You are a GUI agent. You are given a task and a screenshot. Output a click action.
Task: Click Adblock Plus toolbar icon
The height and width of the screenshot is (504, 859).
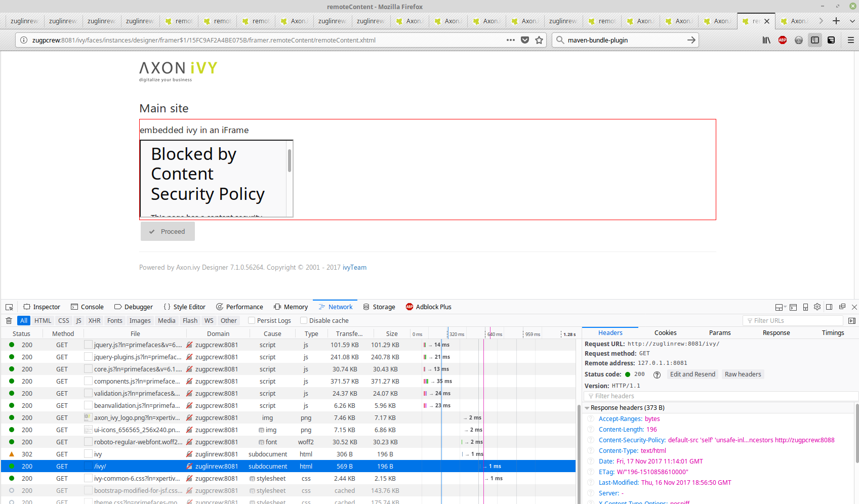783,40
